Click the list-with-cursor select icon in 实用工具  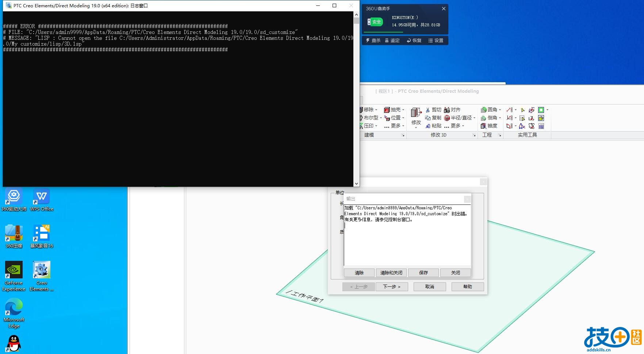[x=522, y=118]
